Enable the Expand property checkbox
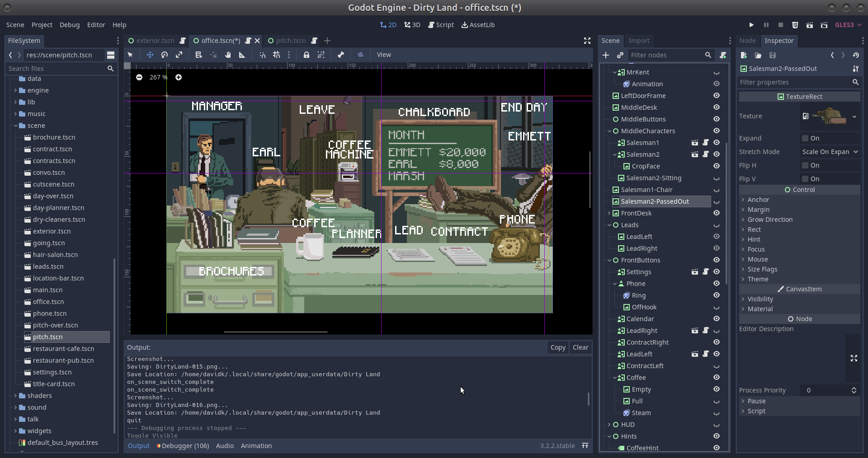The image size is (868, 458). tap(805, 138)
